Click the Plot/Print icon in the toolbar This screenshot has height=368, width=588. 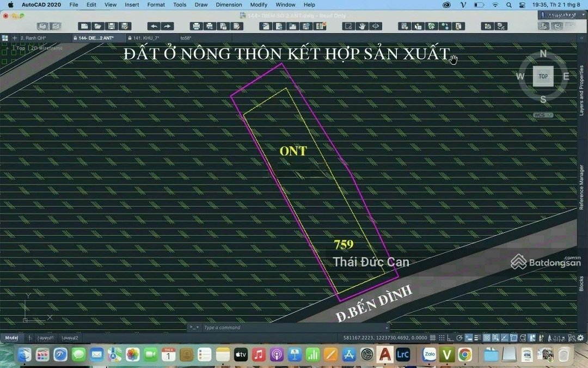196,26
